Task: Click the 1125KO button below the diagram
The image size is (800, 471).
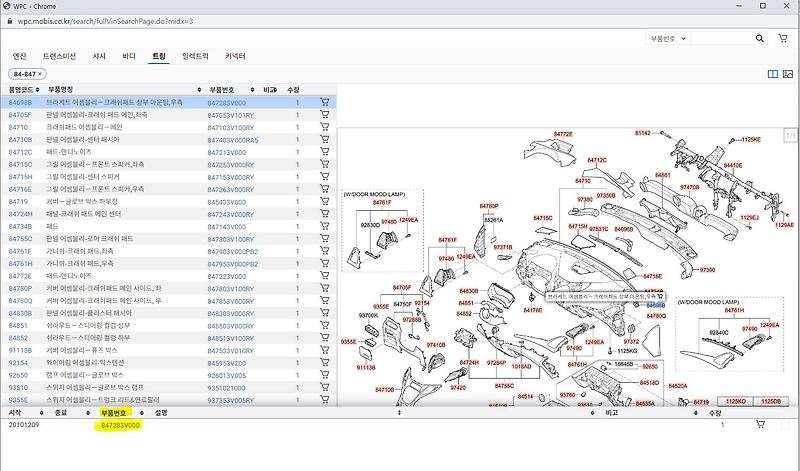Action: click(735, 401)
